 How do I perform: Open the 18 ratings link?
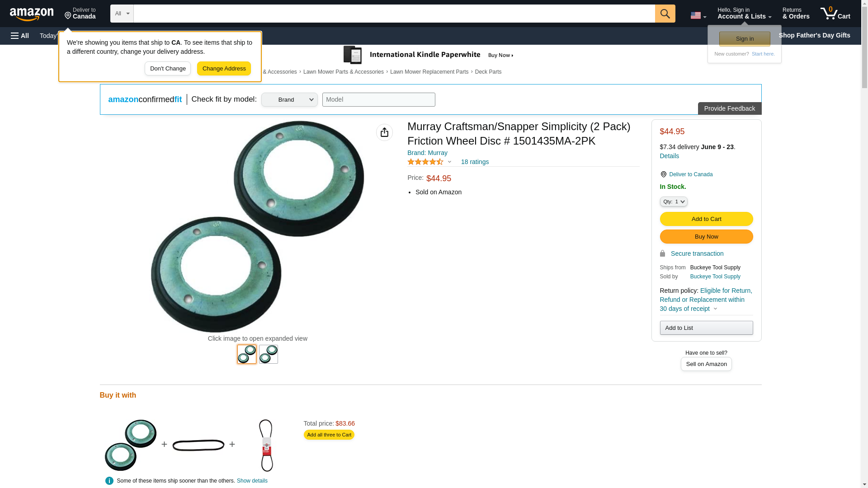pyautogui.click(x=475, y=162)
